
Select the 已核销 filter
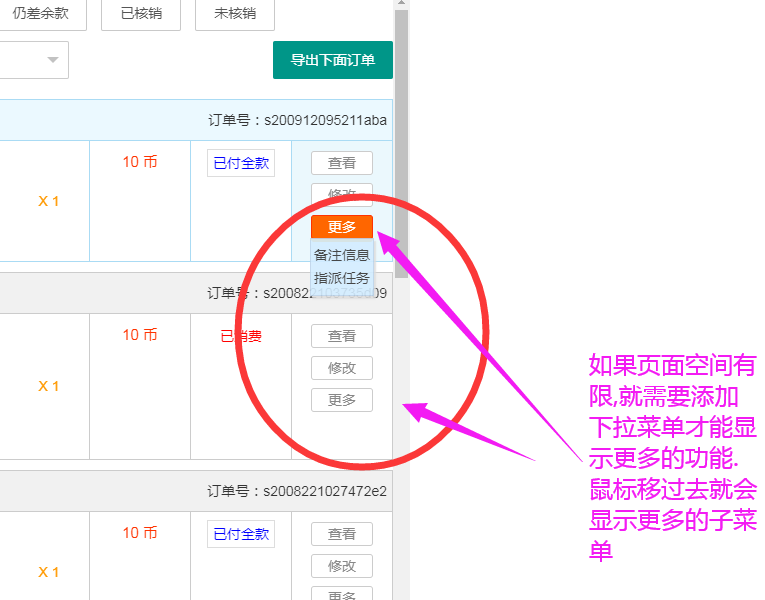(141, 14)
